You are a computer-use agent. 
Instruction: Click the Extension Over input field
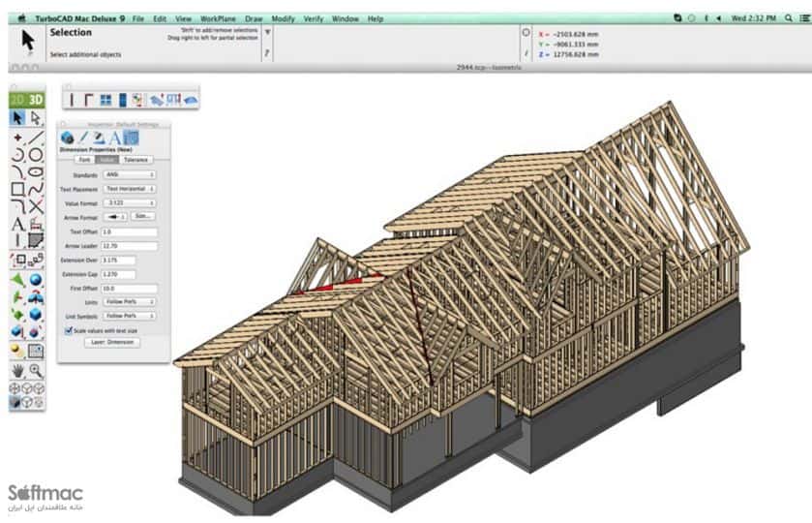coord(119,261)
